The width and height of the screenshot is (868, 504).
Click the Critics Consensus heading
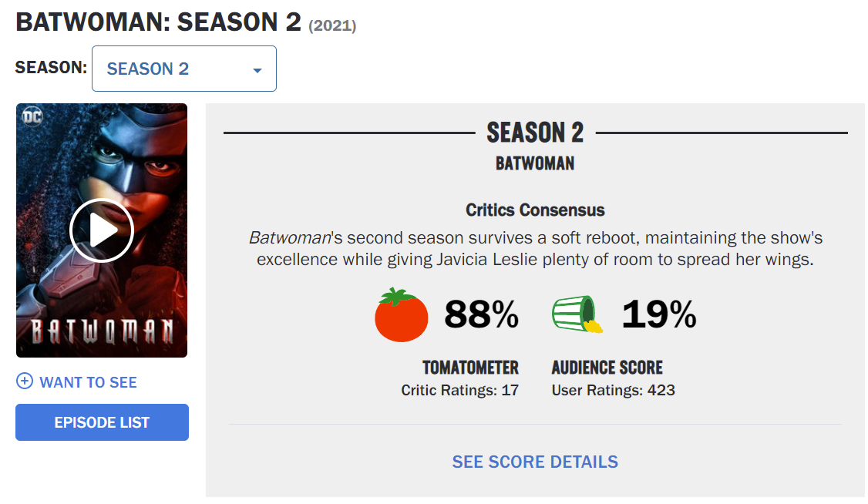(535, 210)
